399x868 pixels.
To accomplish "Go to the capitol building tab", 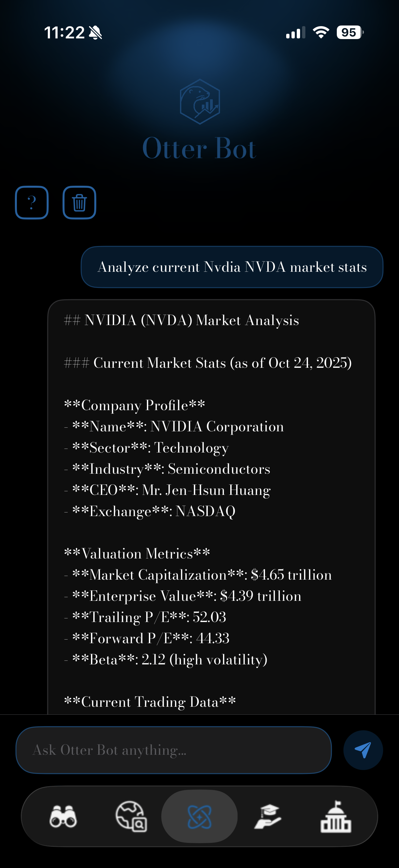I will coord(335,816).
